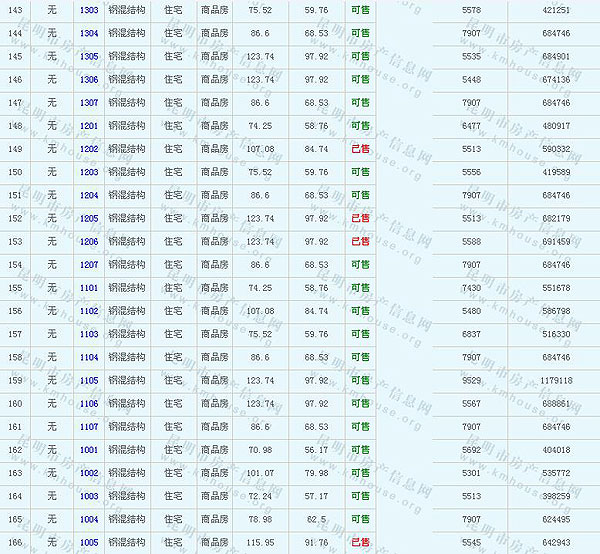Click the 已售 status in row 153
Screen dimensions: 600x554
360,241
